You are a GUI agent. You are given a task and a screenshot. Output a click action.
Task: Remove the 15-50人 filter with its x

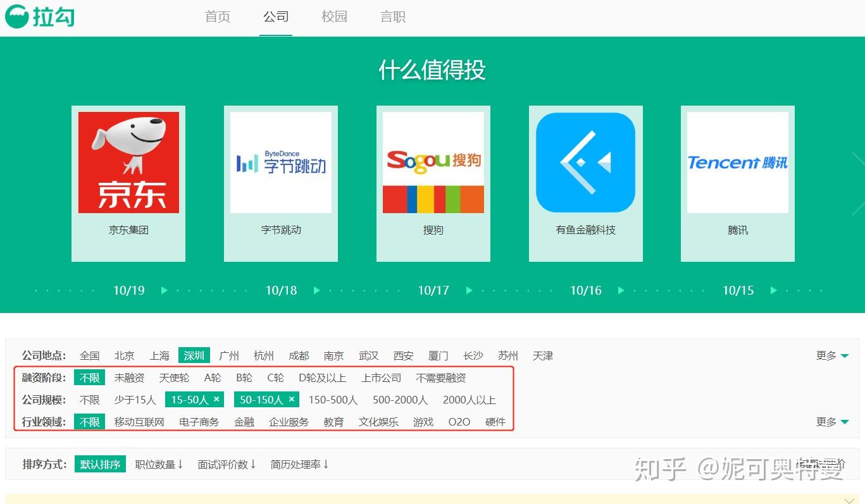pyautogui.click(x=216, y=400)
